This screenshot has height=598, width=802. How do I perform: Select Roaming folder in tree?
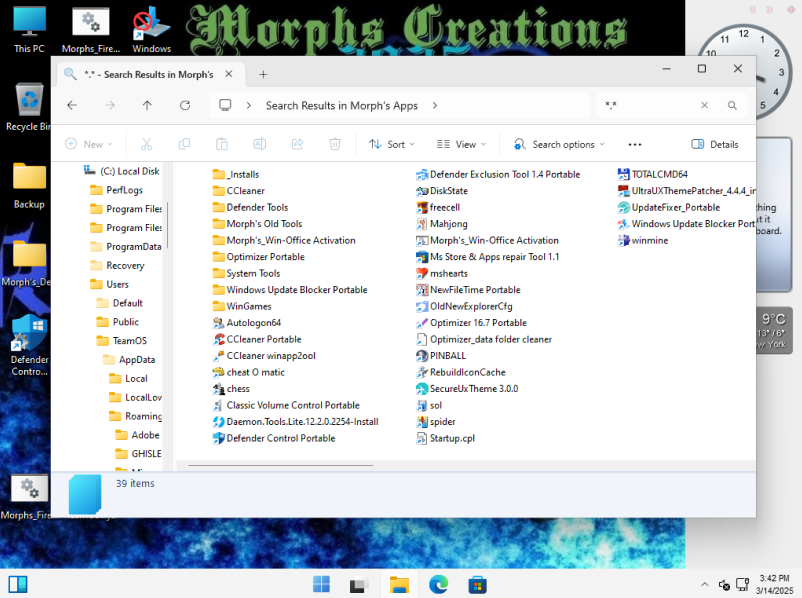(x=136, y=416)
